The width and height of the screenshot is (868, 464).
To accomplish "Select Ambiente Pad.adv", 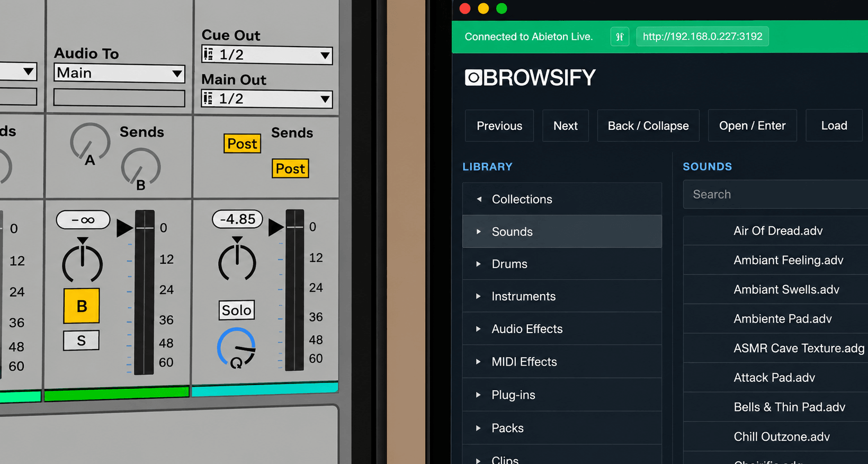I will coord(775,318).
